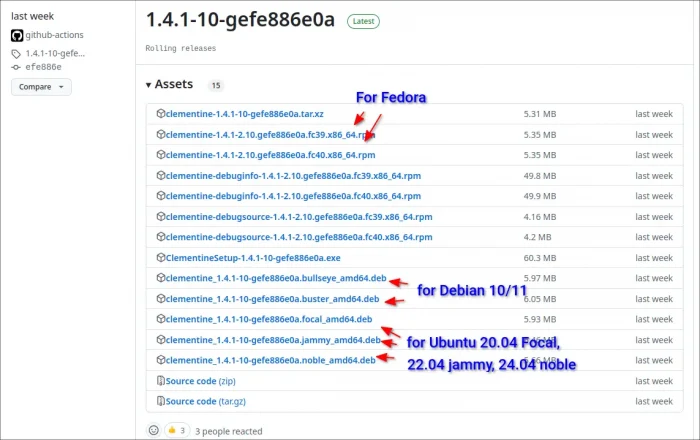Click package icon of debugsource fc39 rpm
The image size is (700, 440).
pyautogui.click(x=161, y=216)
